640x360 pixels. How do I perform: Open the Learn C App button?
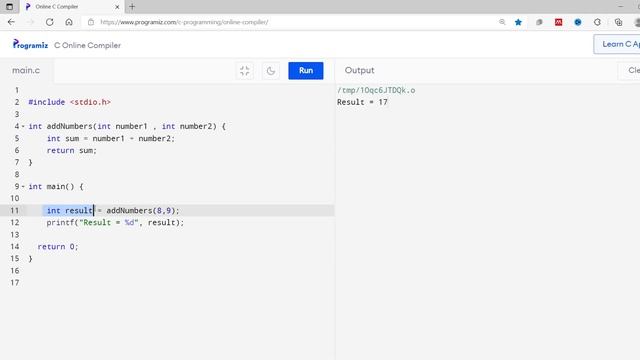[617, 44]
